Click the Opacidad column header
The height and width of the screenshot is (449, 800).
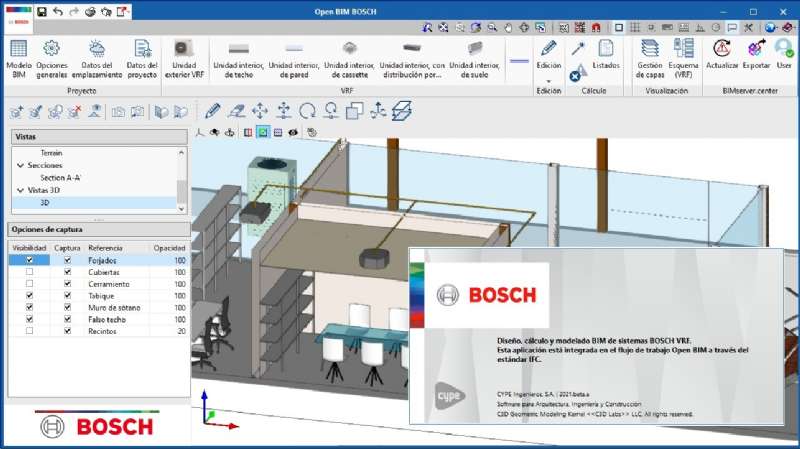pos(169,248)
